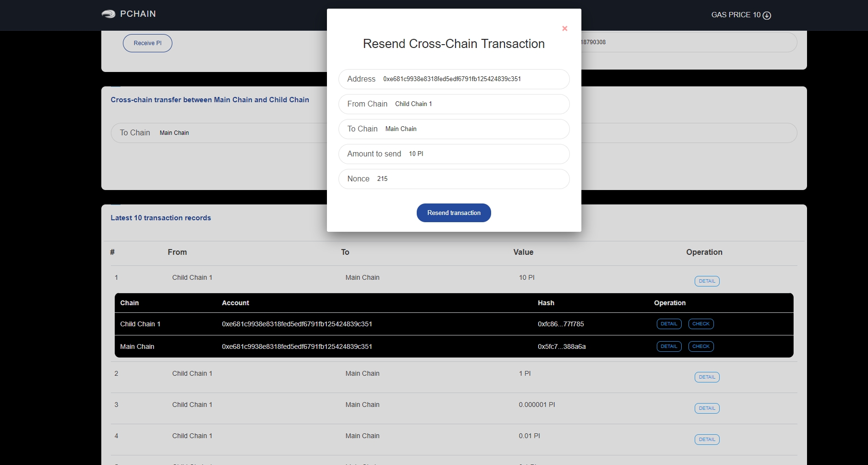
Task: Expand details of transaction record 1
Action: [x=707, y=281]
